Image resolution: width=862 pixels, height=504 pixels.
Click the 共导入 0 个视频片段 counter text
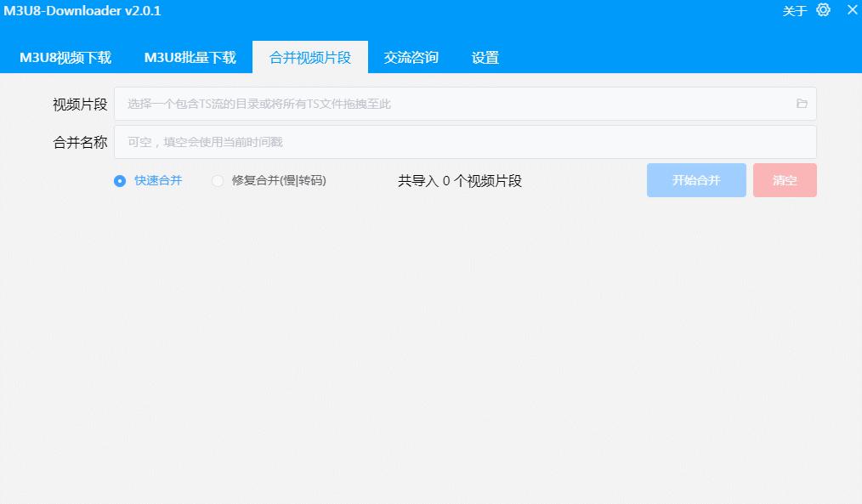tap(459, 180)
